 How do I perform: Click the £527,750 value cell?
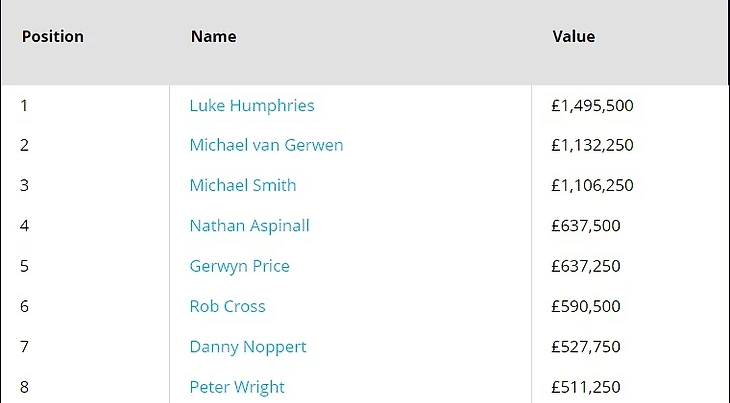[586, 347]
